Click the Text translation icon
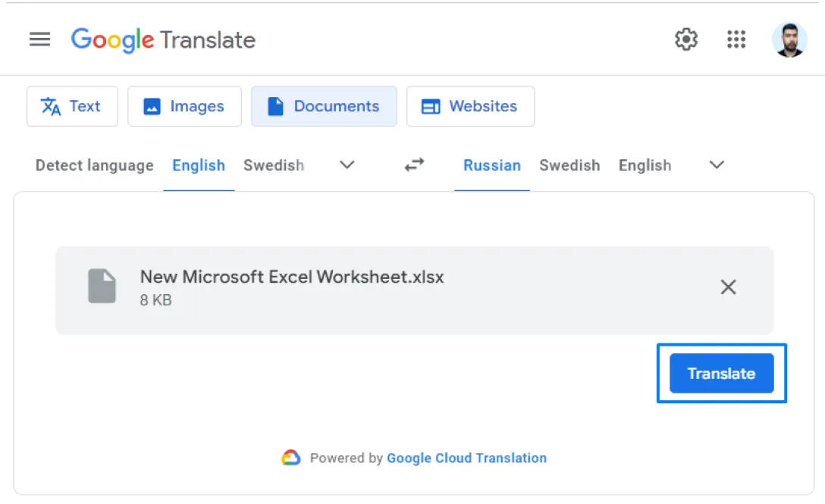The image size is (825, 504). [51, 106]
